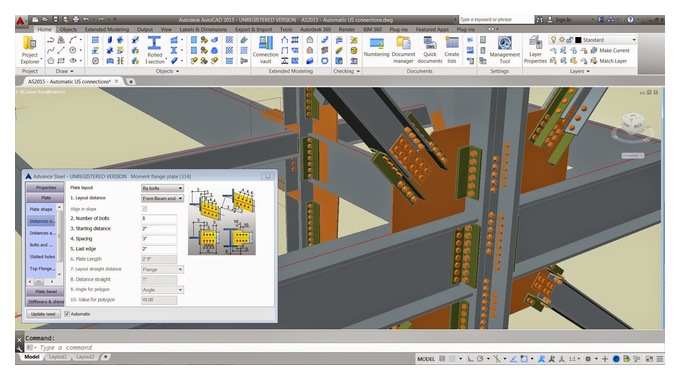
Task: Open the Angle for polygon dropdown
Action: click(162, 289)
